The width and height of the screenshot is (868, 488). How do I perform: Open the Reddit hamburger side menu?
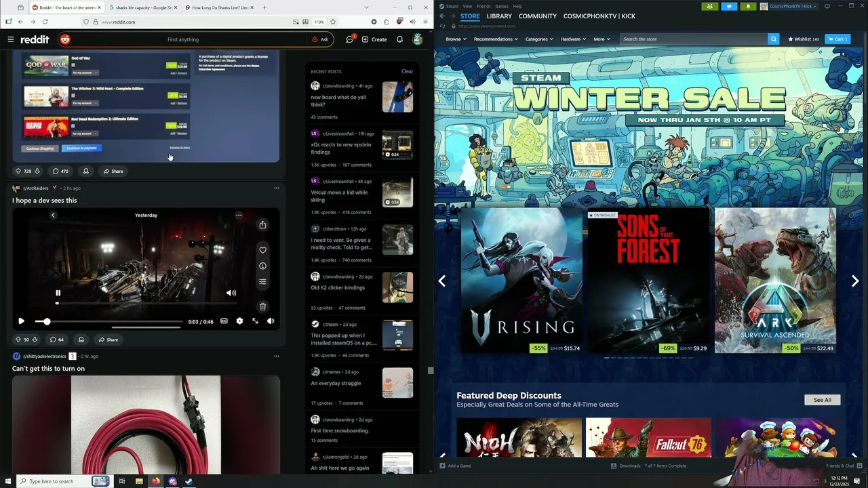11,39
